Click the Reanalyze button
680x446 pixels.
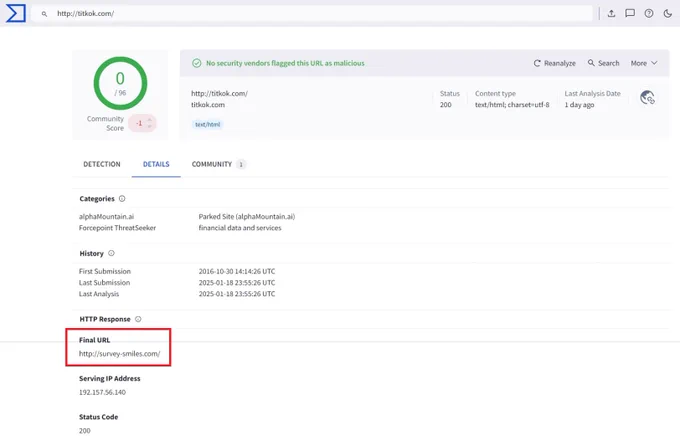(555, 63)
